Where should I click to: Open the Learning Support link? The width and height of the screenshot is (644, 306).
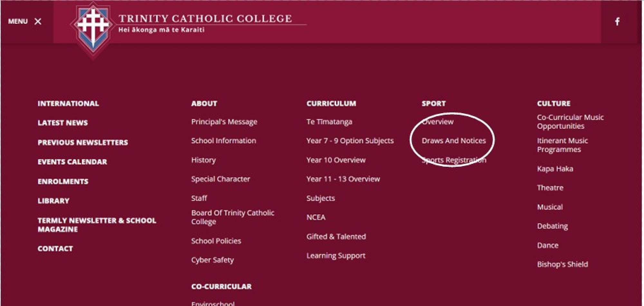336,256
